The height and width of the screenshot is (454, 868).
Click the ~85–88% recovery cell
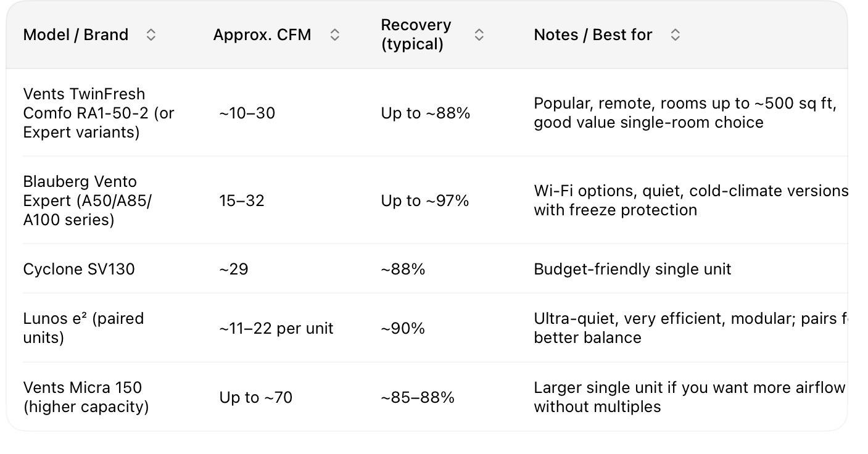tap(418, 397)
